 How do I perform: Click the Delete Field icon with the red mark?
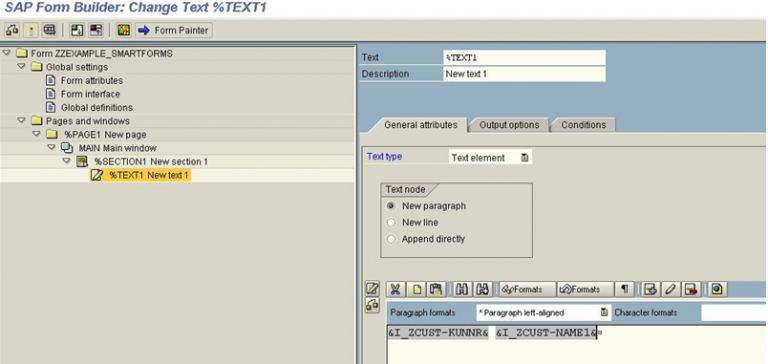[691, 290]
